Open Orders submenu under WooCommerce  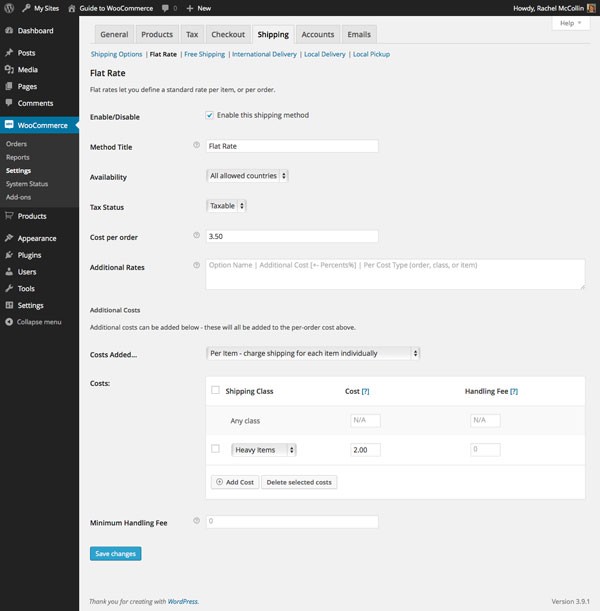pyautogui.click(x=16, y=144)
